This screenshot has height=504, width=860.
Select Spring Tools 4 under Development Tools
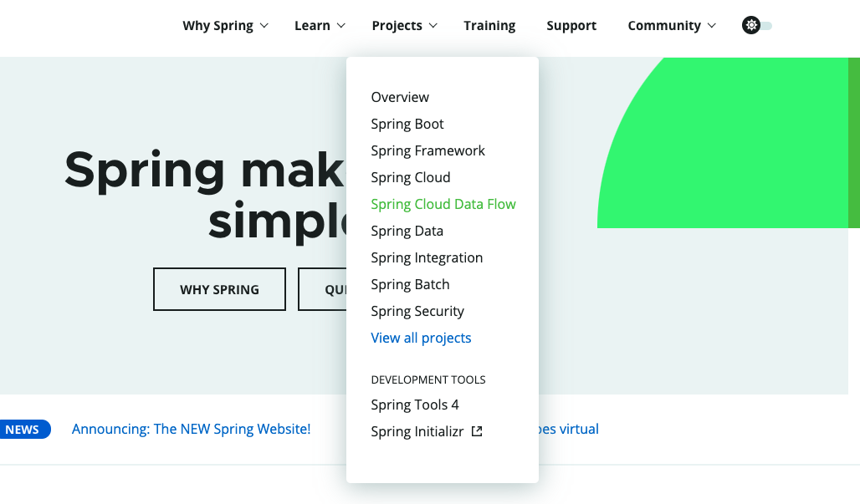[415, 405]
